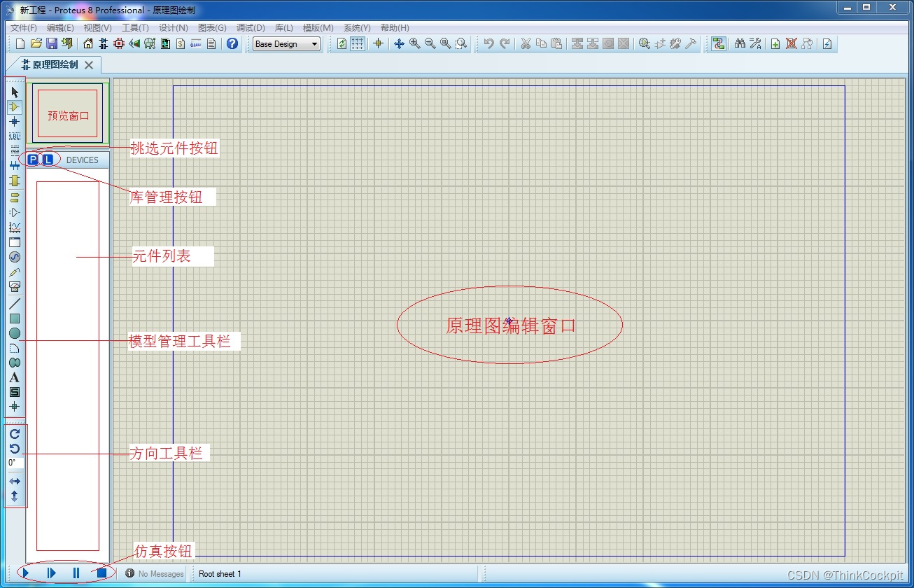Rotate clockwise with orientation toolbar button

pos(15,434)
